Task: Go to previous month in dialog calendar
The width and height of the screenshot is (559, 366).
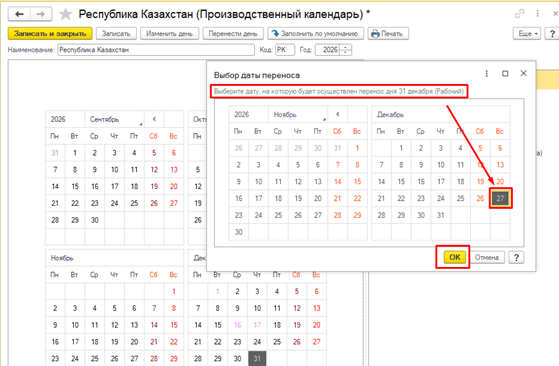Action: tap(338, 114)
